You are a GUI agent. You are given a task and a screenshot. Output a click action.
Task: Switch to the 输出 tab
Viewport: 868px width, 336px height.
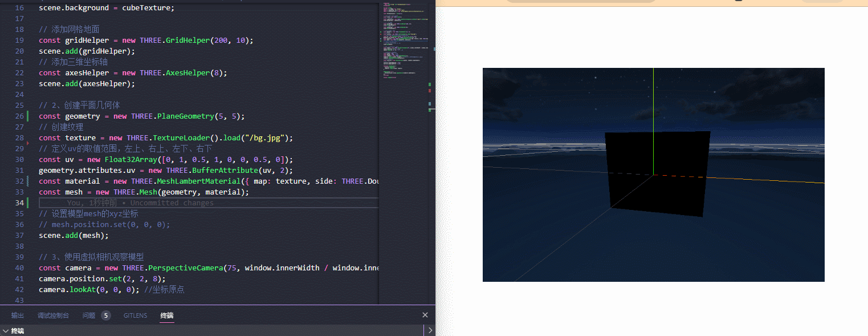[18, 315]
